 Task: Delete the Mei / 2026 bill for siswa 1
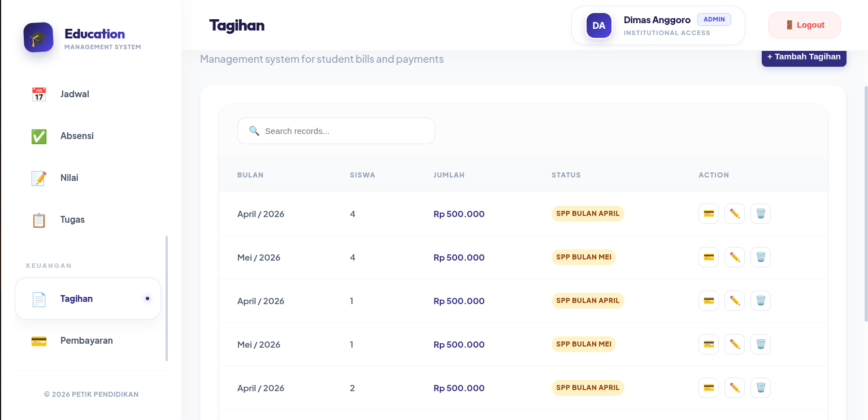tap(761, 344)
